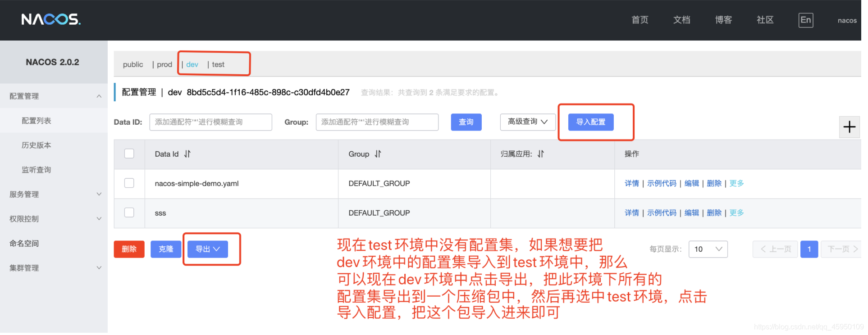The width and height of the screenshot is (868, 335).
Task: Click 编辑 for nacos-simple-demo.yaml
Action: pos(692,183)
